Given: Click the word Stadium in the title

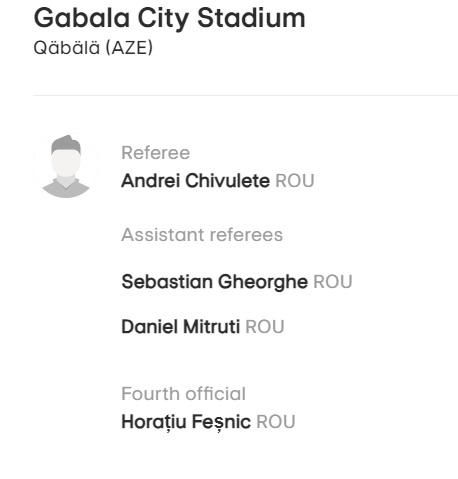Looking at the screenshot, I should click(x=251, y=18).
